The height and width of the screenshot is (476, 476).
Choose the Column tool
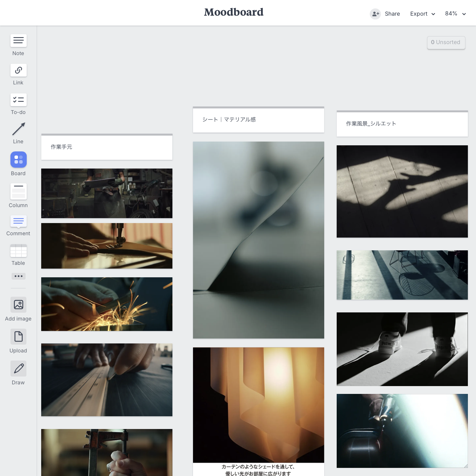click(18, 191)
